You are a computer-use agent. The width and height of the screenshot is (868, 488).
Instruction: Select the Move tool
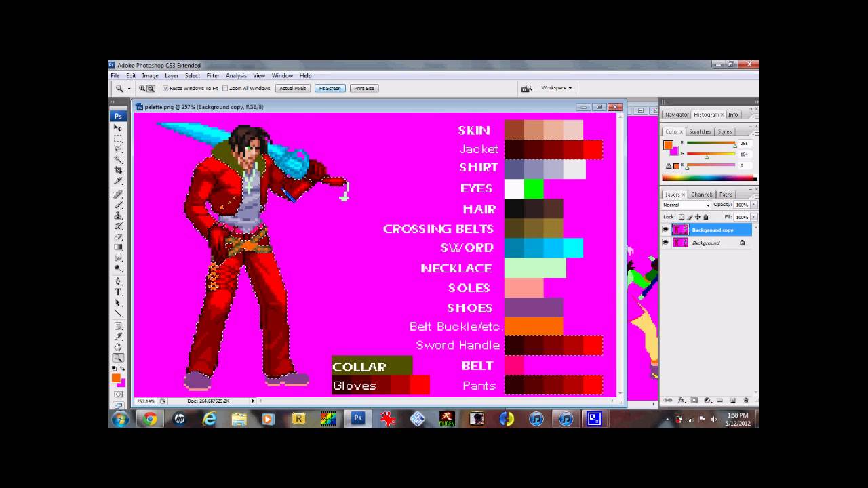point(118,128)
